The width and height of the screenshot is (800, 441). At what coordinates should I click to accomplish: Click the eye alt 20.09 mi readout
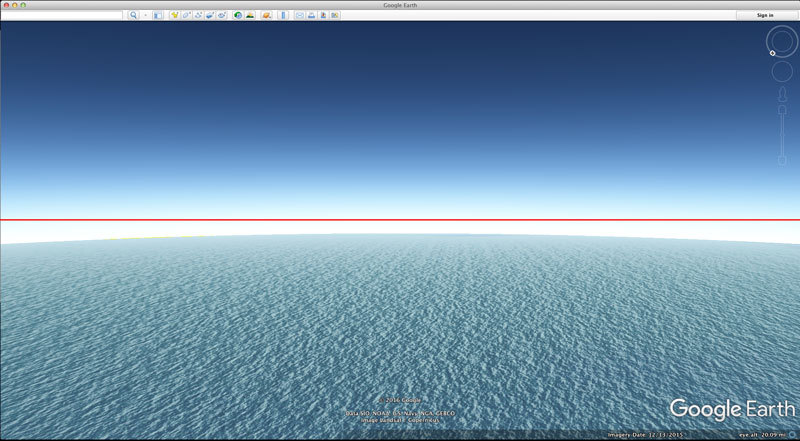tap(762, 435)
